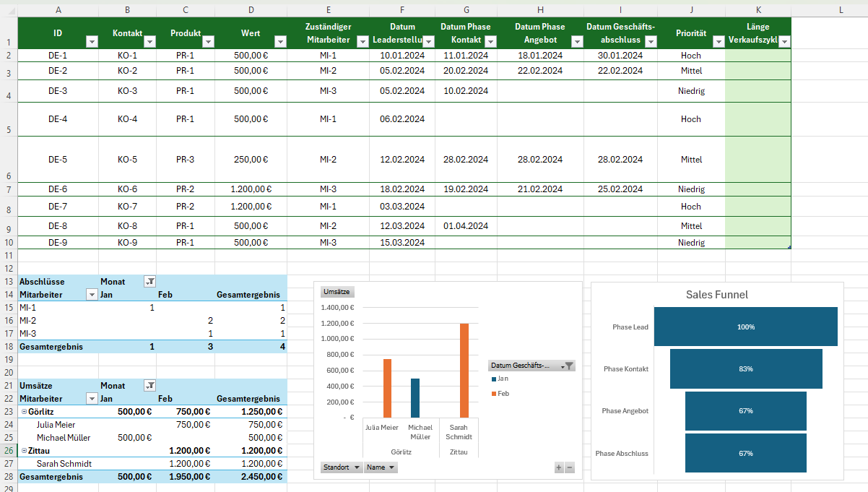This screenshot has width=868, height=492.
Task: Click the plus expand-field button on chart
Action: pos(558,467)
